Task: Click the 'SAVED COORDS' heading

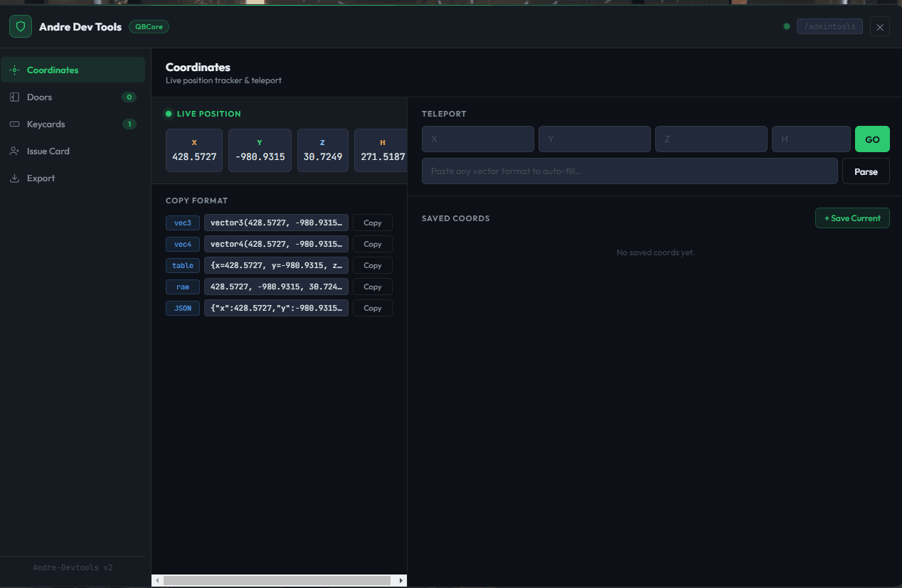Action: 455,218
